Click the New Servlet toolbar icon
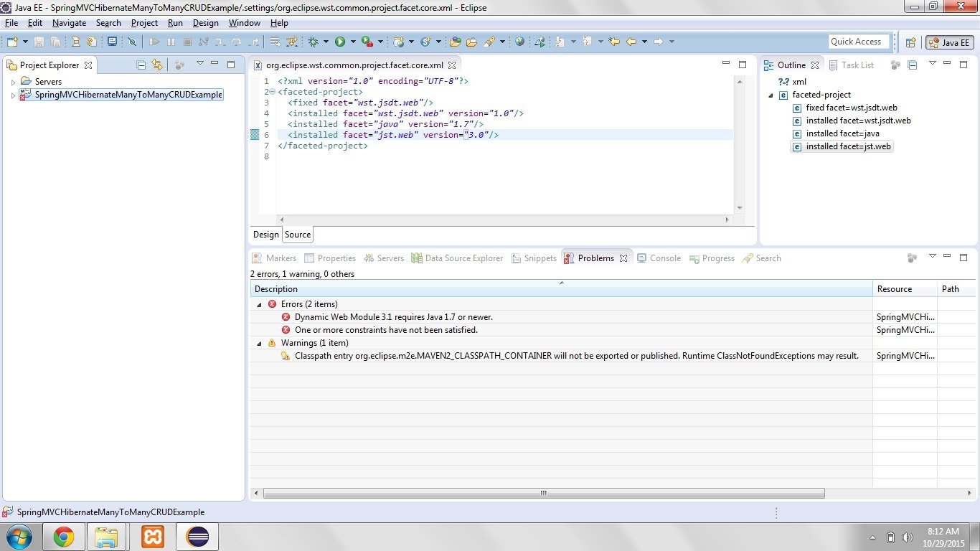The height and width of the screenshot is (551, 980). tap(425, 42)
